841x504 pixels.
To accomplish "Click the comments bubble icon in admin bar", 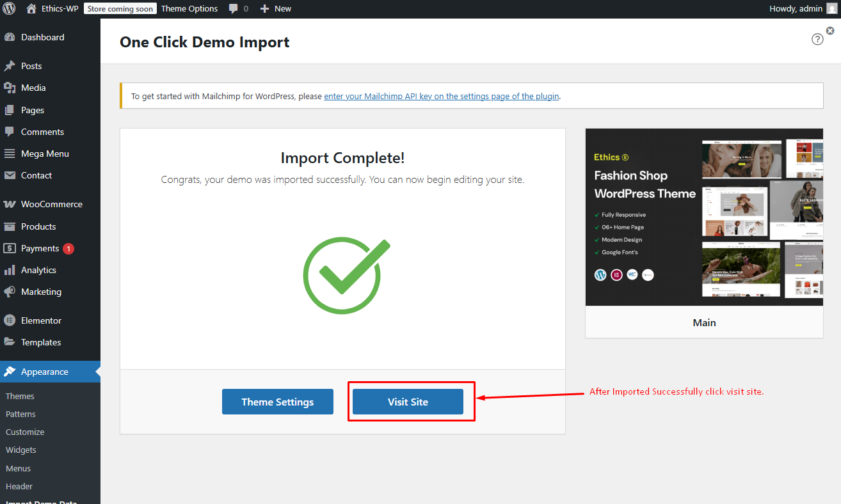I will pos(233,9).
